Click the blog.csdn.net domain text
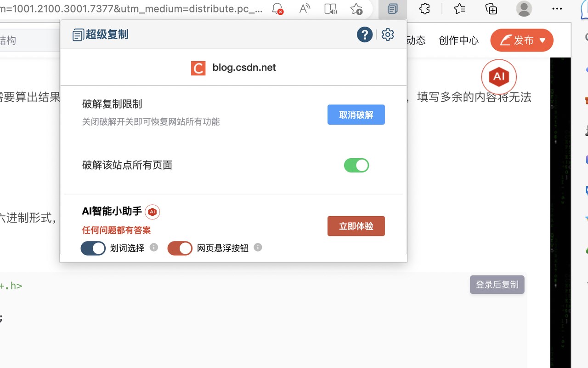Viewport: 588px width, 368px height. tap(244, 68)
